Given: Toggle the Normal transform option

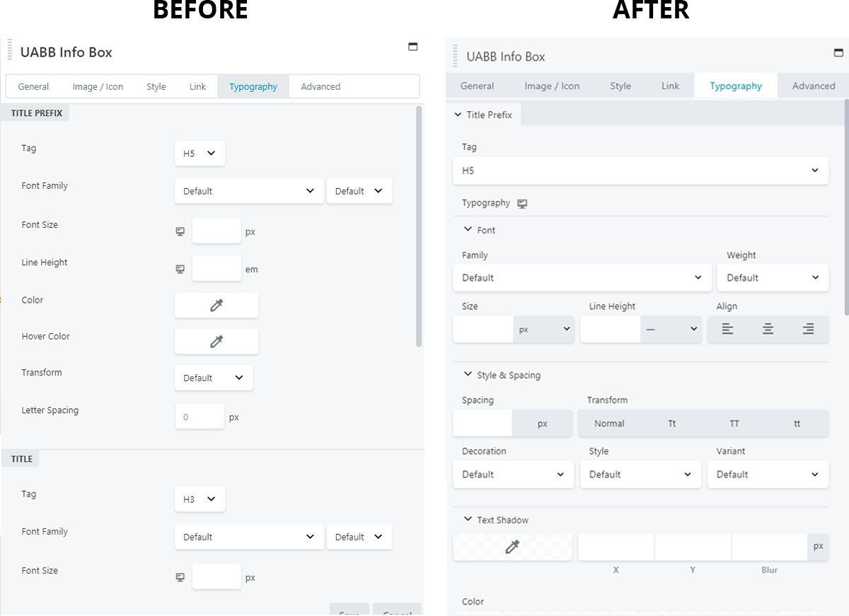Looking at the screenshot, I should (x=609, y=424).
